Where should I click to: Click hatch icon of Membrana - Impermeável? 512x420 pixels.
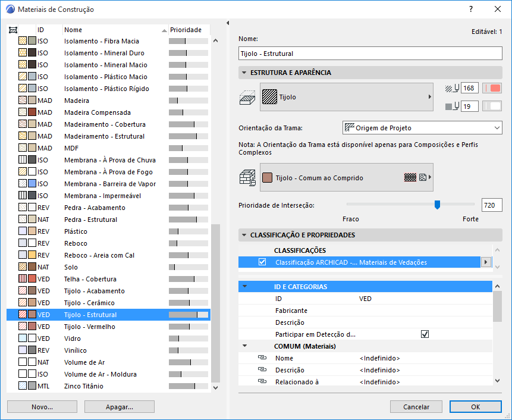[23, 196]
